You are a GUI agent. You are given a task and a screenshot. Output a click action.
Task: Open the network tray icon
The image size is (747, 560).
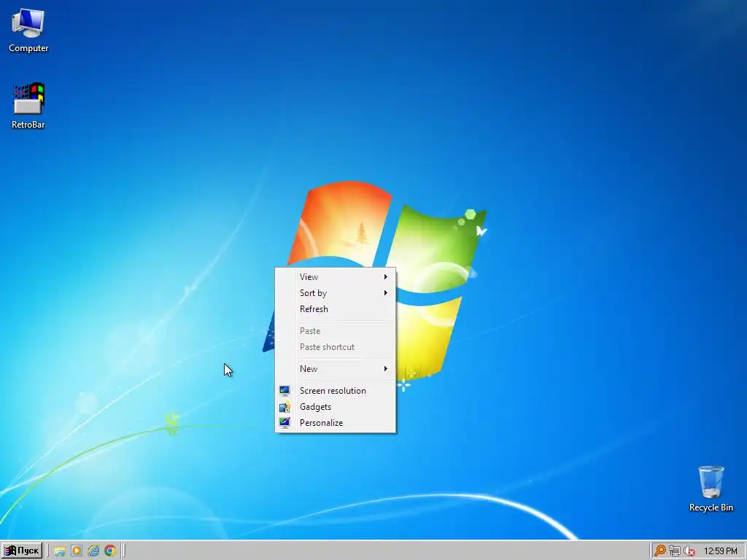coord(675,551)
